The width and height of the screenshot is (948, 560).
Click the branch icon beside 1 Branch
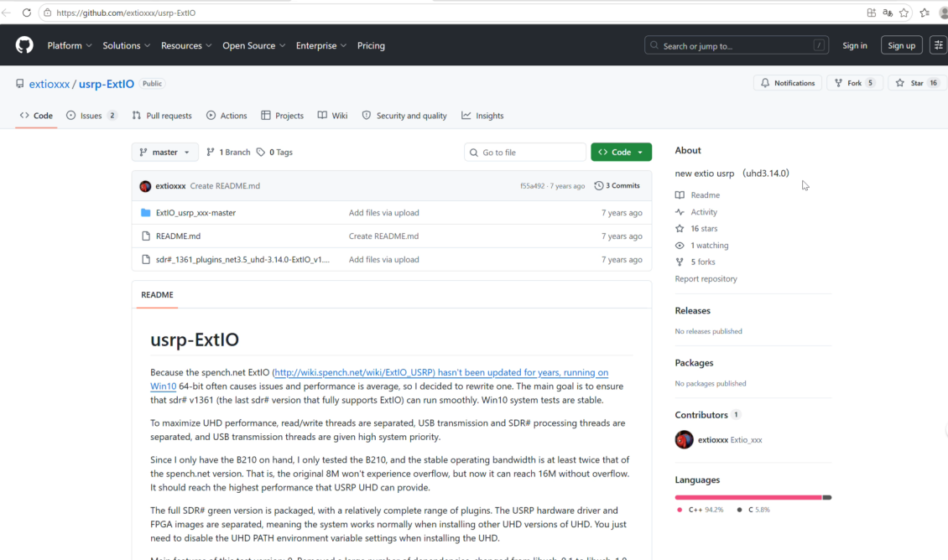[x=211, y=153]
